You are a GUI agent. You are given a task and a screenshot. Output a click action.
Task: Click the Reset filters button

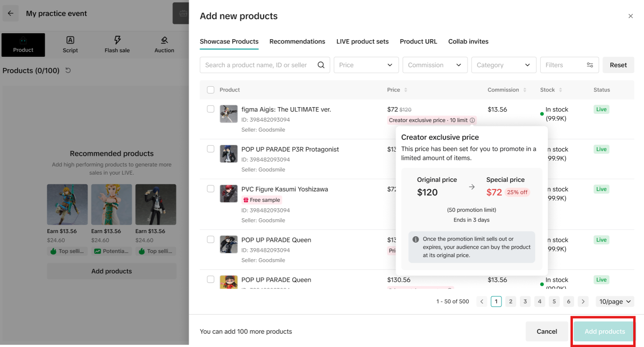coord(618,65)
